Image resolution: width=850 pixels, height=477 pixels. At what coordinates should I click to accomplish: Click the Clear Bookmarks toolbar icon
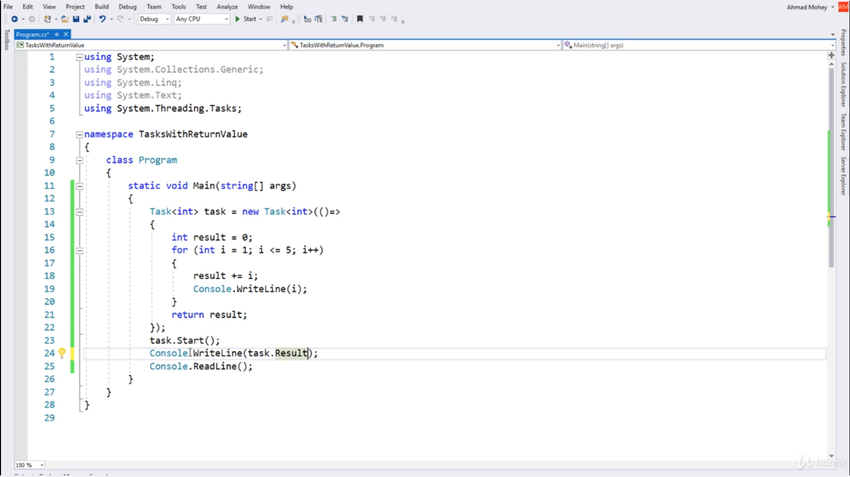pyautogui.click(x=394, y=19)
